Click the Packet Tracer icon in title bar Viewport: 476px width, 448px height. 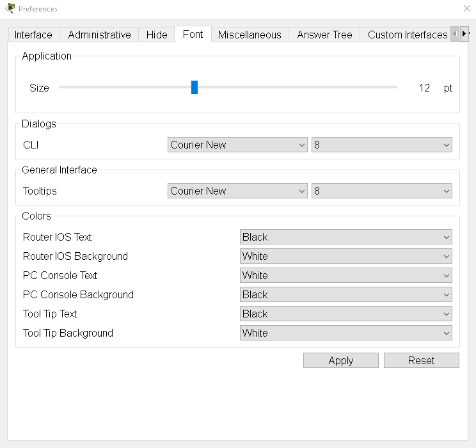point(10,8)
